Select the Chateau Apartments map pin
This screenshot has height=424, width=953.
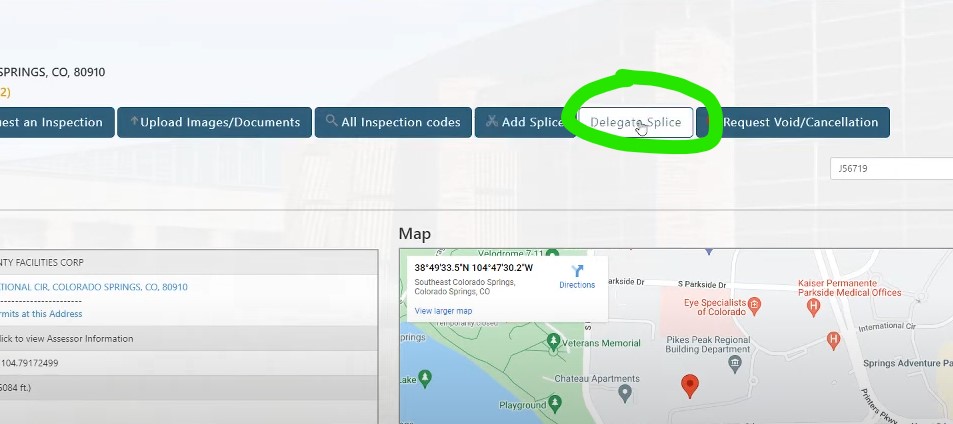(625, 392)
